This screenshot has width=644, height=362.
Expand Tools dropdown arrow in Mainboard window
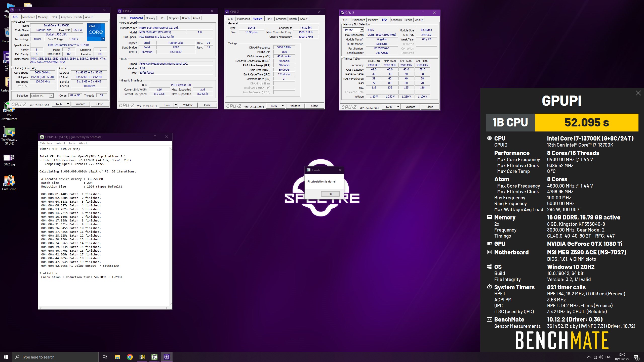coord(176,105)
